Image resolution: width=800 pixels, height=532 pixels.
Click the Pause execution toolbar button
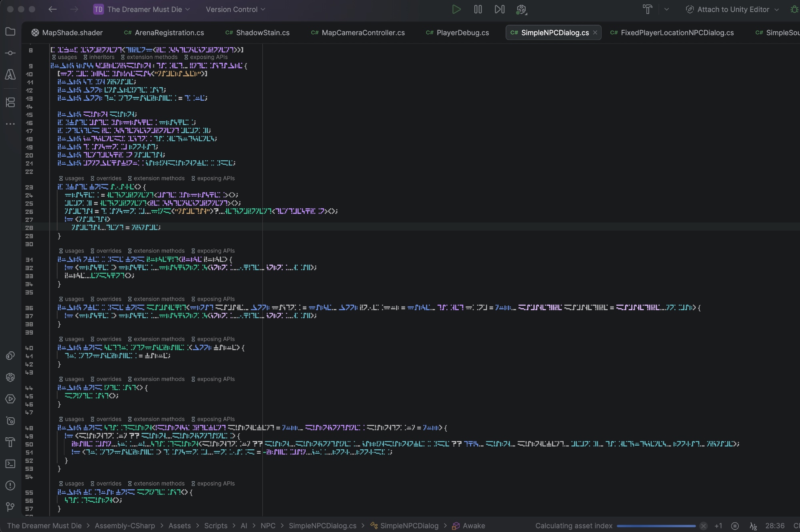[x=478, y=9]
